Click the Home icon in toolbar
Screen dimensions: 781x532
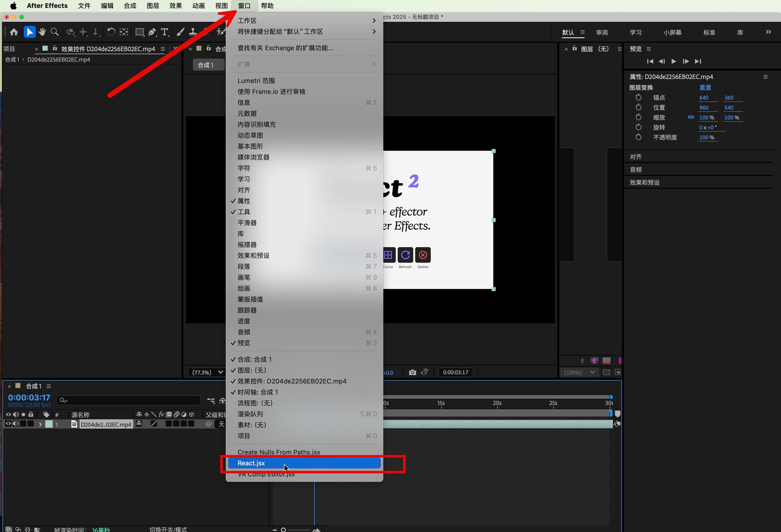click(x=14, y=32)
